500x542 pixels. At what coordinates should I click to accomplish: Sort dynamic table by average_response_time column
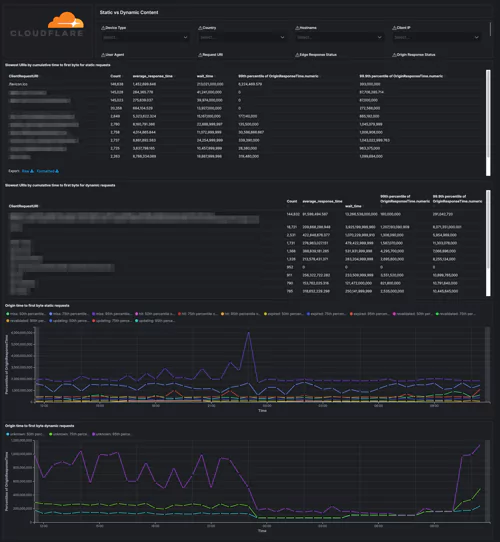322,201
